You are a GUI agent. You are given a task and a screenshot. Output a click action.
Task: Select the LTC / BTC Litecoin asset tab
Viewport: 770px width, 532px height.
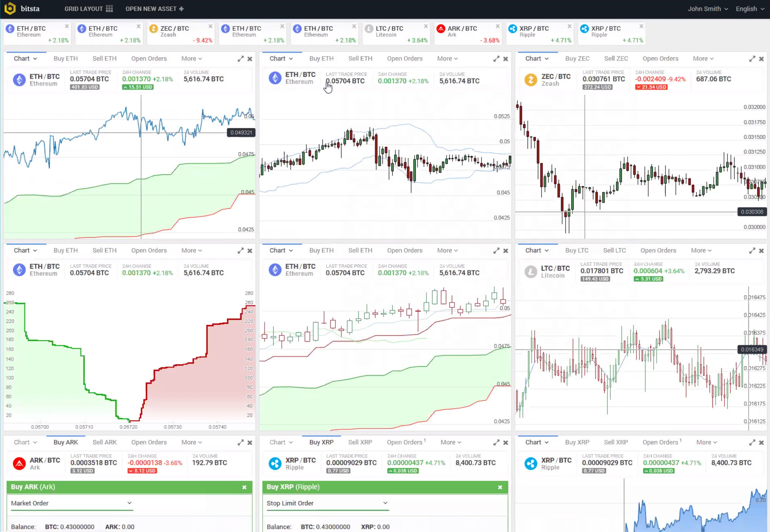coord(396,33)
